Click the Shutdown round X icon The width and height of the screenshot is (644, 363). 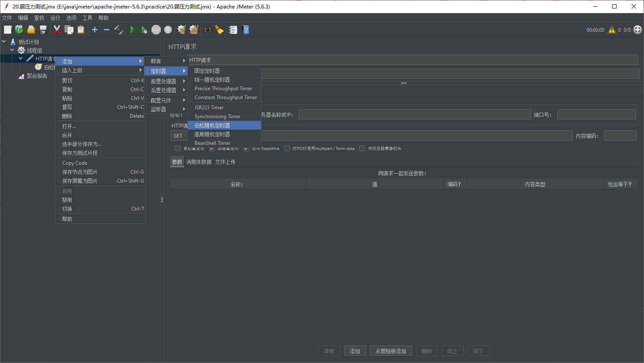coord(168,30)
